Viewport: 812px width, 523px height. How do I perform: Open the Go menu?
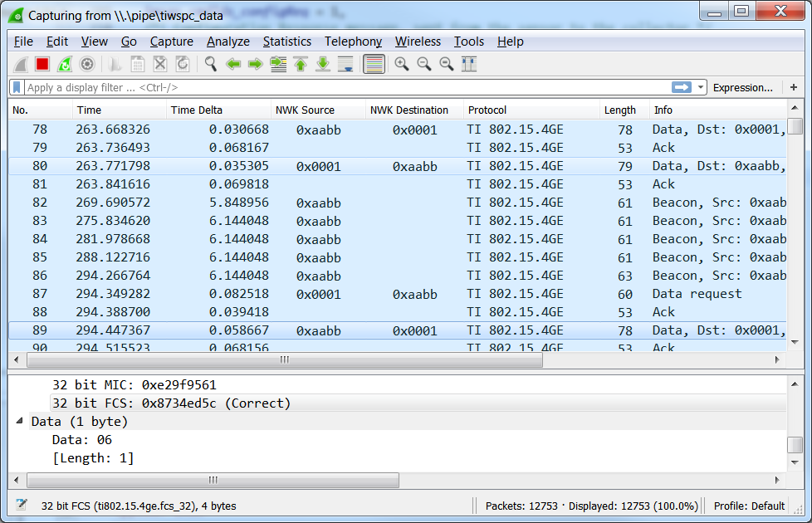pos(129,42)
